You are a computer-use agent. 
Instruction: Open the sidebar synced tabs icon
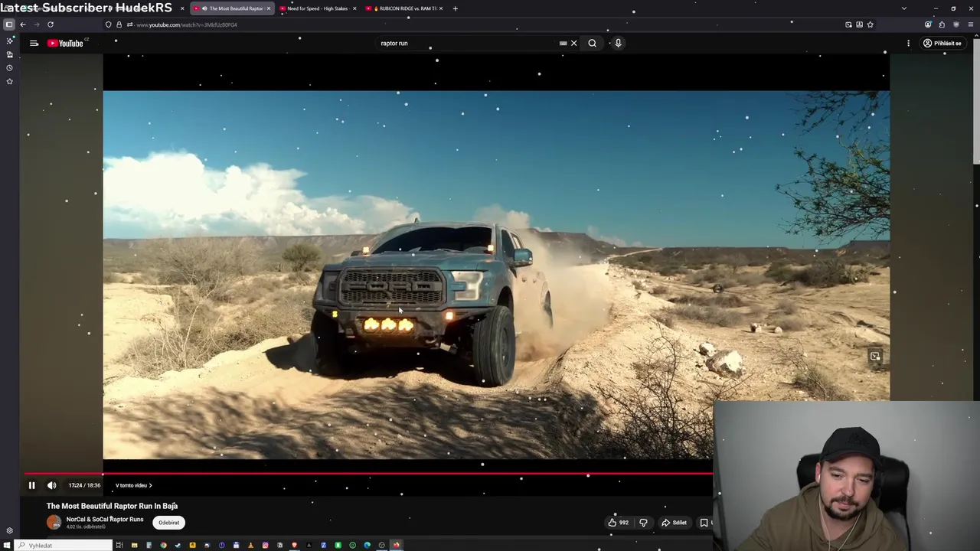point(9,54)
